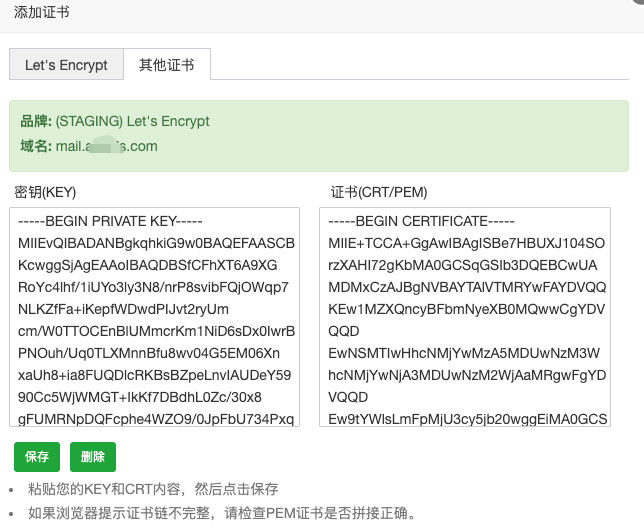This screenshot has height=529, width=644.
Task: Click inside the 证书(CRT/PEM) text area
Action: click(x=465, y=317)
